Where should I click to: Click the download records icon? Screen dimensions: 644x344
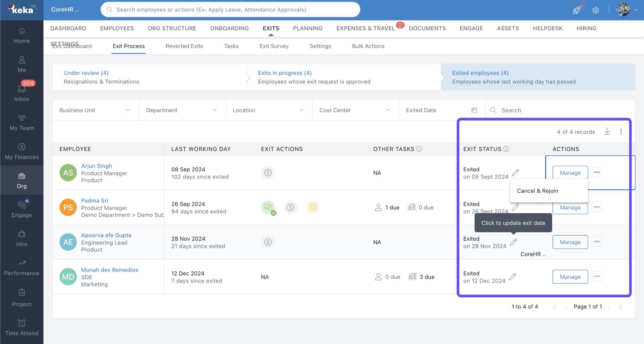pyautogui.click(x=607, y=132)
